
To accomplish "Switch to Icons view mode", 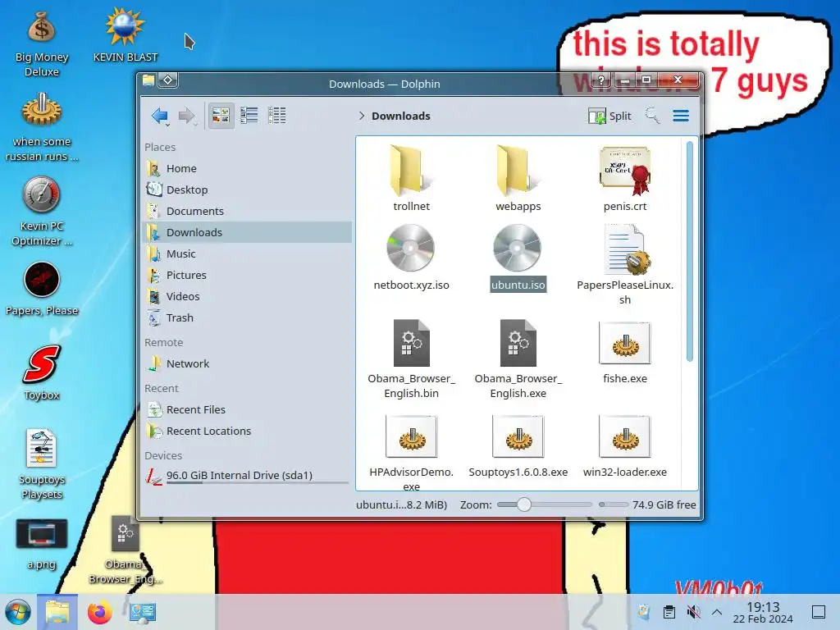I will point(221,115).
